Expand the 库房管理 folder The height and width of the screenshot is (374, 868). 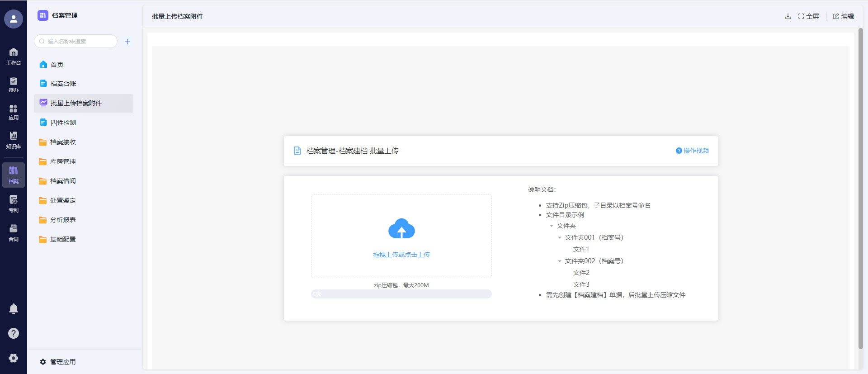pos(63,161)
